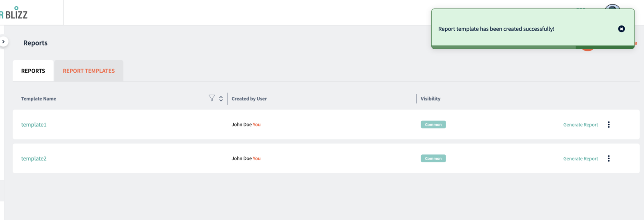
Task: Open the template2 link
Action: pos(34,158)
